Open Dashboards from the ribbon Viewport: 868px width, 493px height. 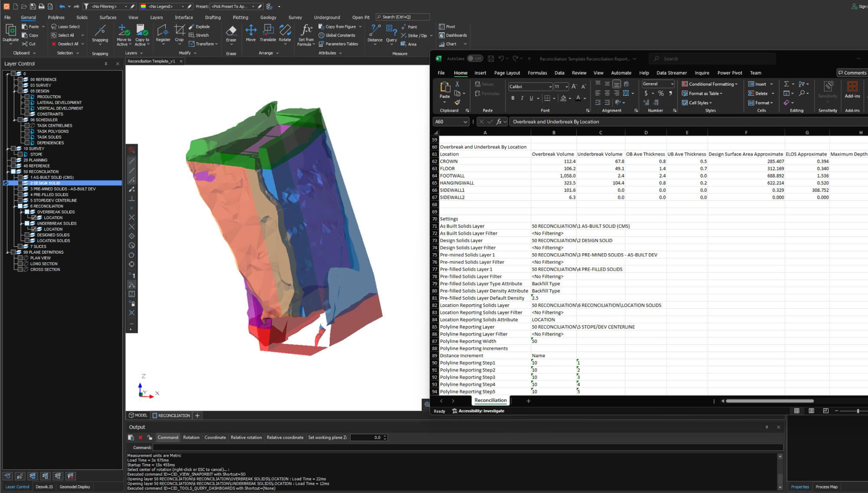453,35
